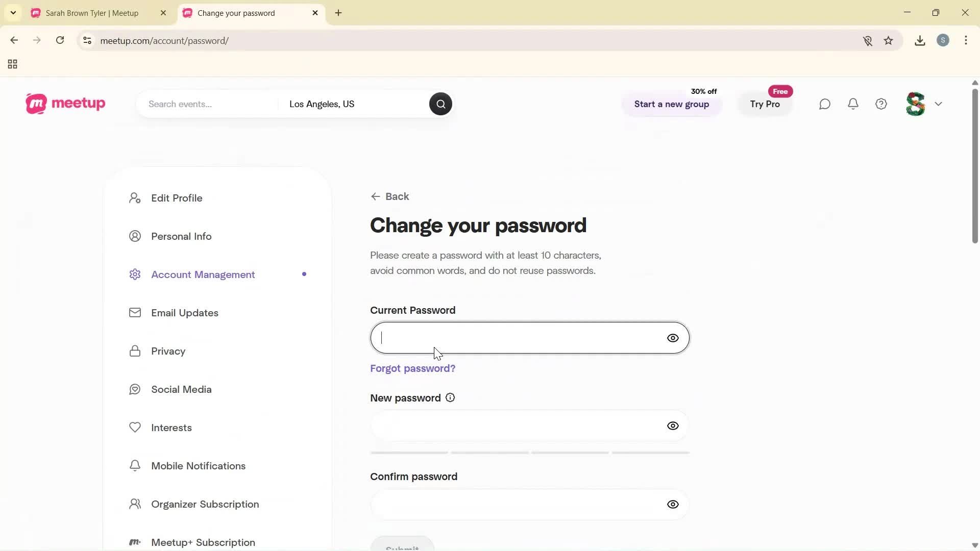Click the Meetup logo
Screen dimensions: 980x551
[x=65, y=104]
